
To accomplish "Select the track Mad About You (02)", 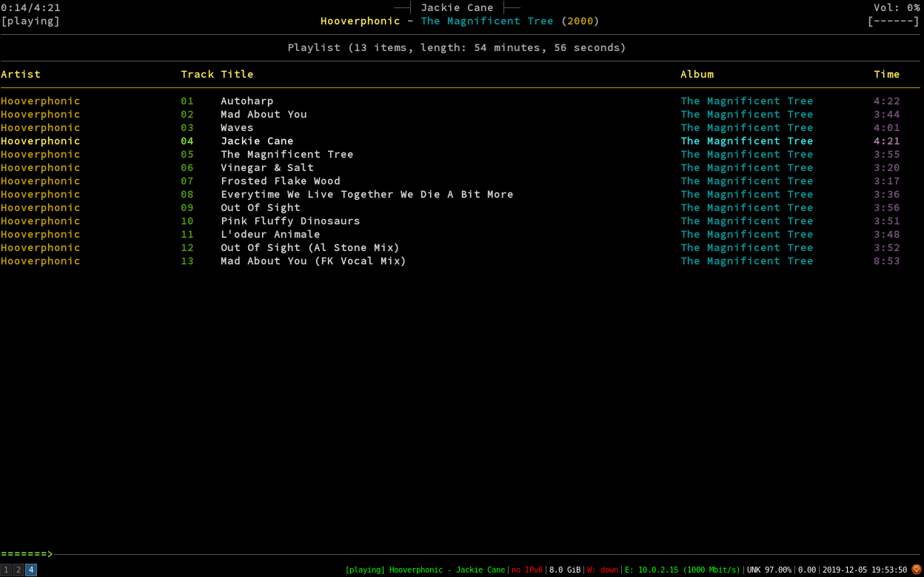I will (264, 114).
